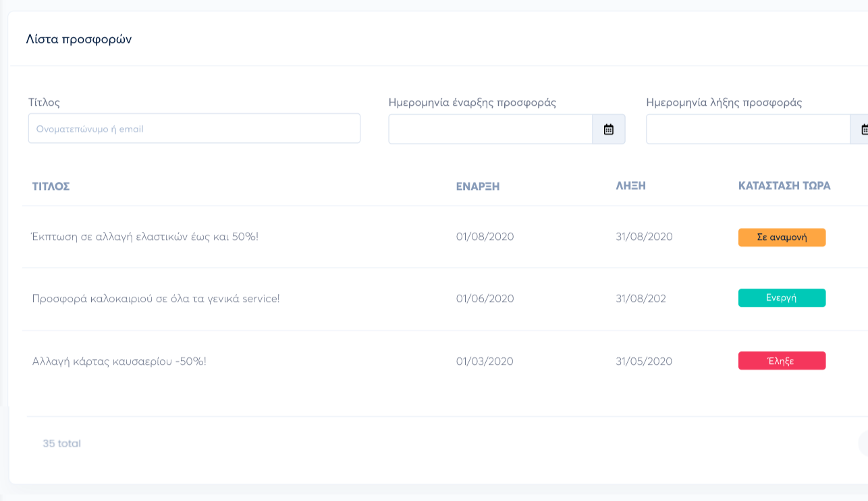Focus the Ημερομηνία έναρξης προσφοράς date field

click(x=490, y=129)
